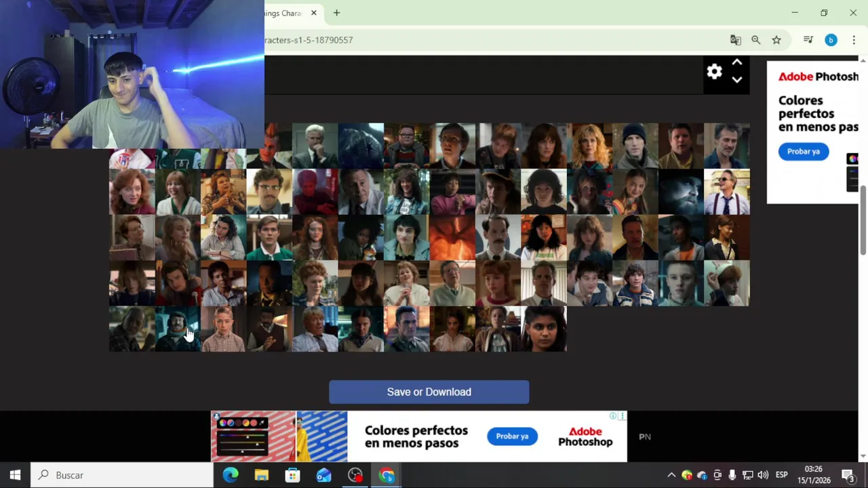Screen dimensions: 868x488
Task: Open the notification center icon
Action: (x=848, y=475)
